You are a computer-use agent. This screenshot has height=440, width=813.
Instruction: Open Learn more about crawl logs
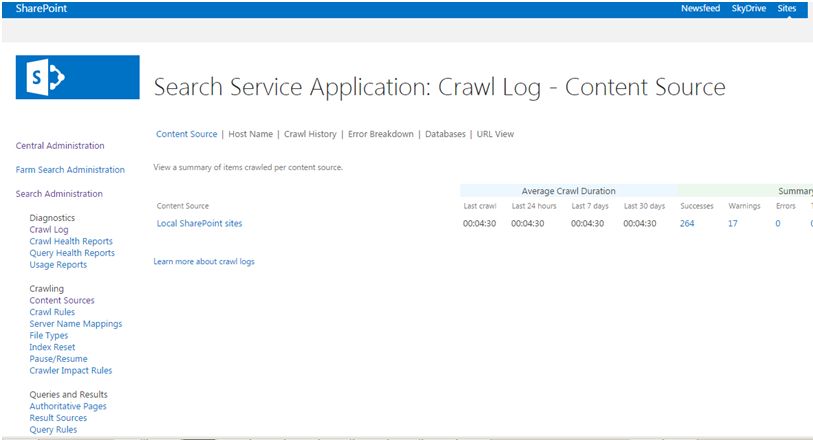tap(203, 261)
